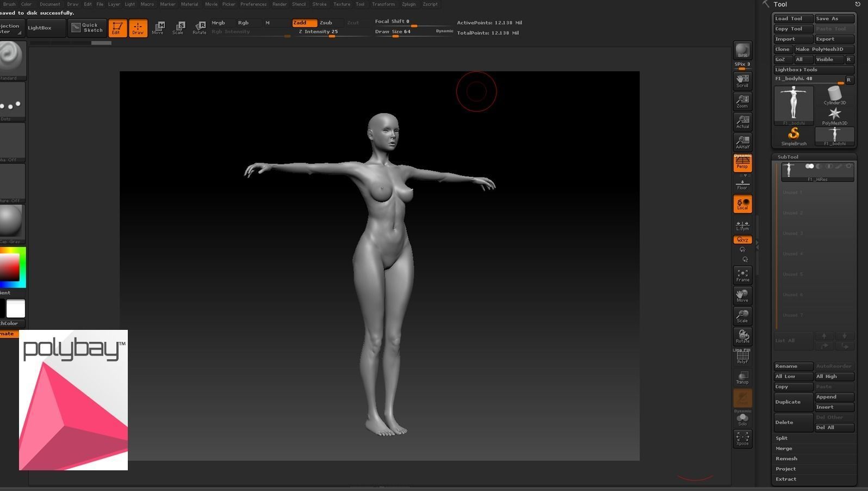Image resolution: width=868 pixels, height=491 pixels.
Task: Select the Scroll canvas navigation icon
Action: click(742, 81)
